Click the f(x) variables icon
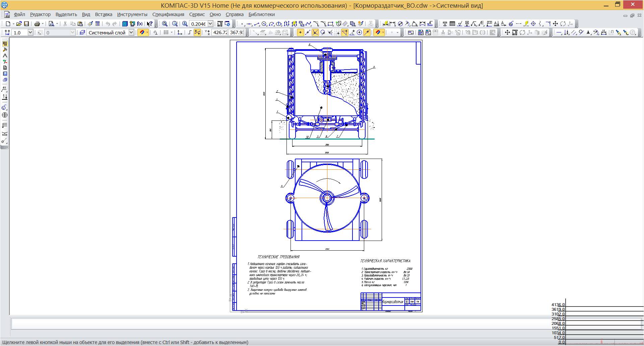Viewport: 644px width, 346px height. point(140,24)
